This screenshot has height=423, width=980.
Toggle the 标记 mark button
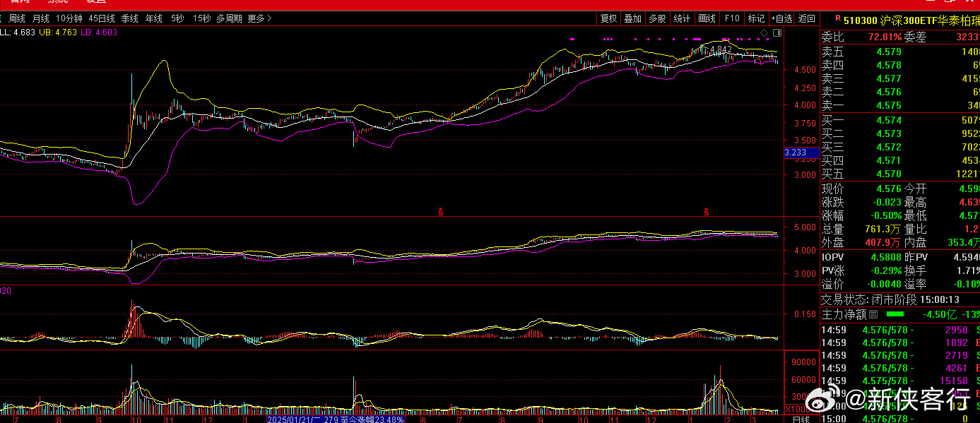tap(756, 18)
